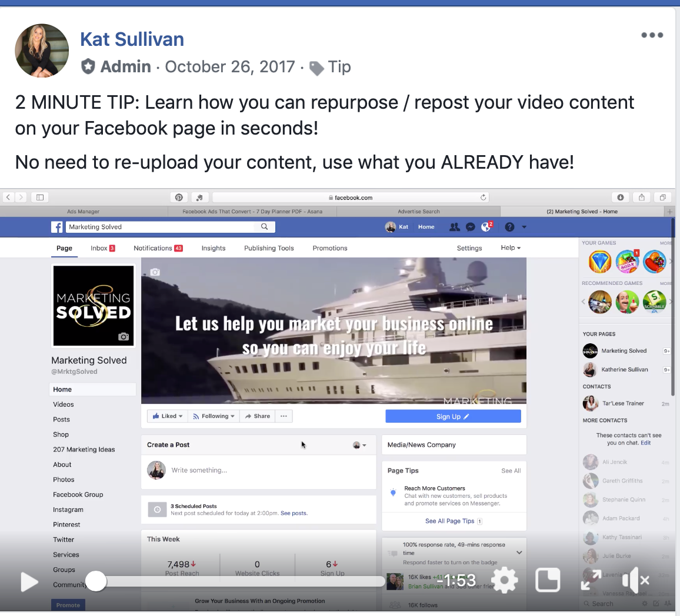680x616 pixels.
Task: Play the video
Action: 29,581
